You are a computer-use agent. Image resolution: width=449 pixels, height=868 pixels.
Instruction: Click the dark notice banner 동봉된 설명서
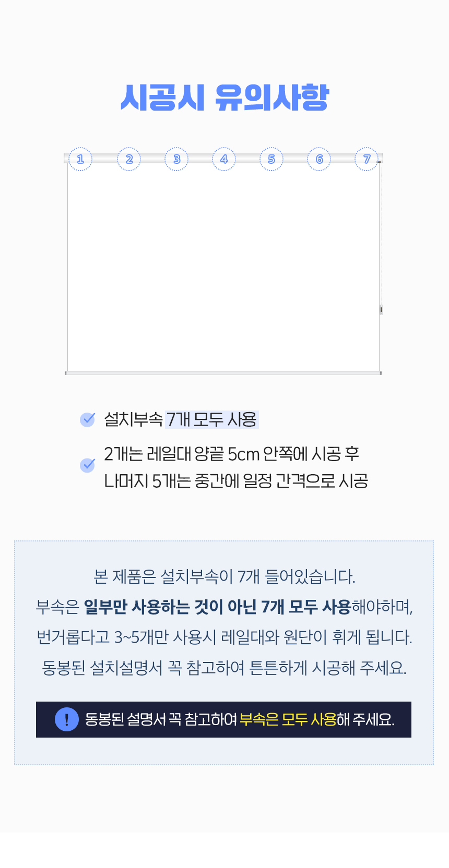pyautogui.click(x=223, y=719)
